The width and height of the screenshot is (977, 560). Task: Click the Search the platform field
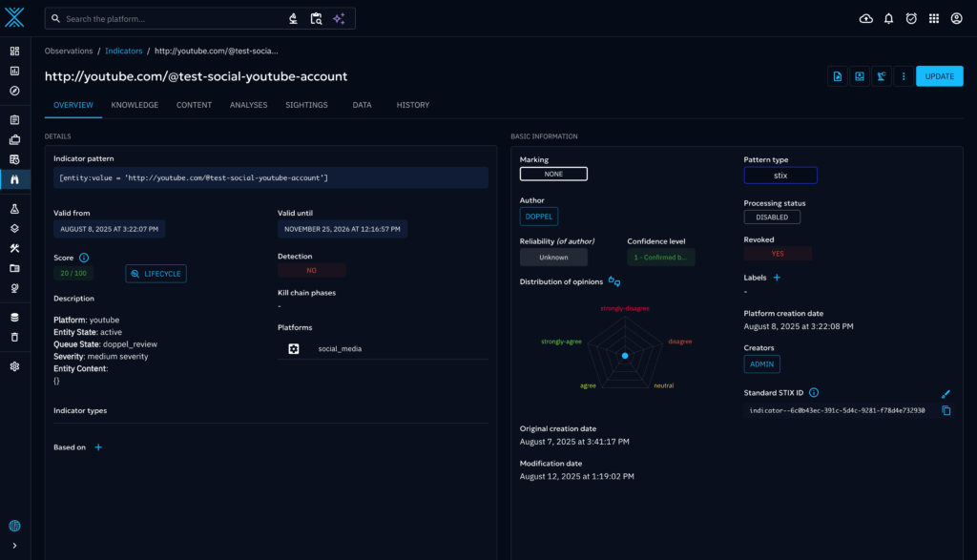click(x=172, y=18)
